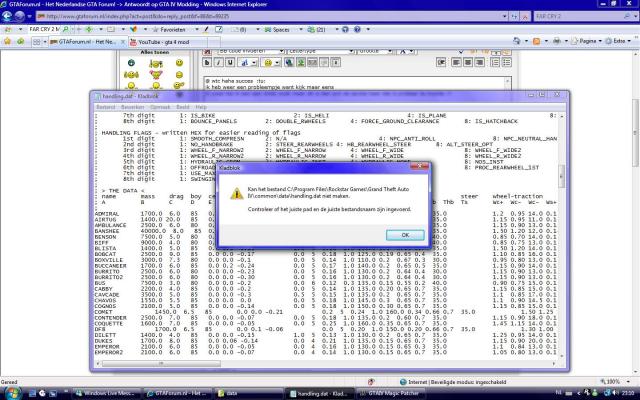Click the RSS feeds icon
The height and width of the screenshot is (400, 640).
pyautogui.click(x=536, y=41)
